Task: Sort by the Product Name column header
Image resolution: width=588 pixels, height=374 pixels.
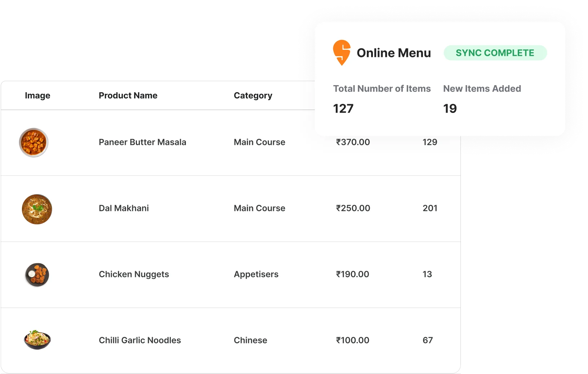Action: pyautogui.click(x=128, y=96)
